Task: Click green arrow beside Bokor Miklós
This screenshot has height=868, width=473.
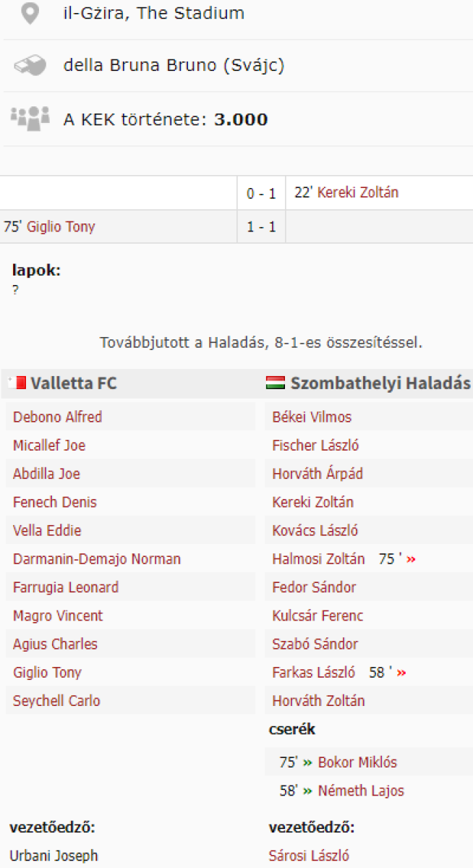Action: pos(307,762)
